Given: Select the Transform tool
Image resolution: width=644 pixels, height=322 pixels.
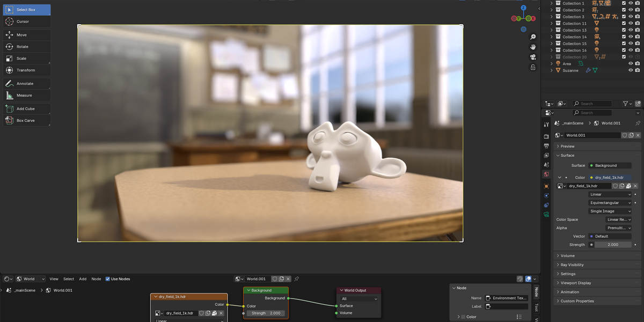Looking at the screenshot, I should [x=27, y=70].
